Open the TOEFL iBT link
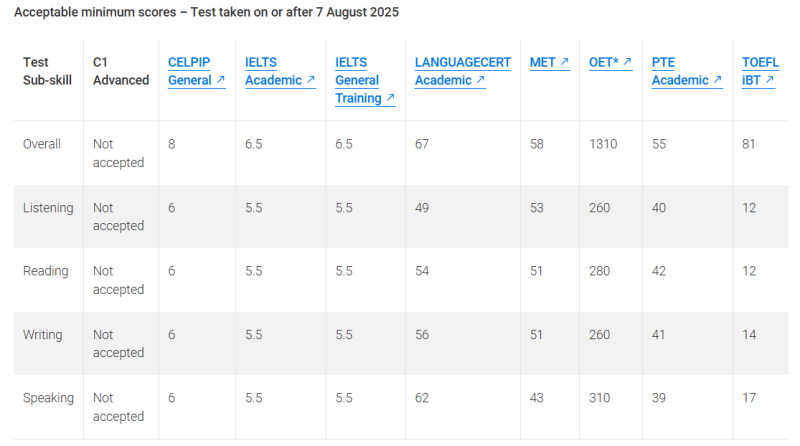 pos(760,71)
